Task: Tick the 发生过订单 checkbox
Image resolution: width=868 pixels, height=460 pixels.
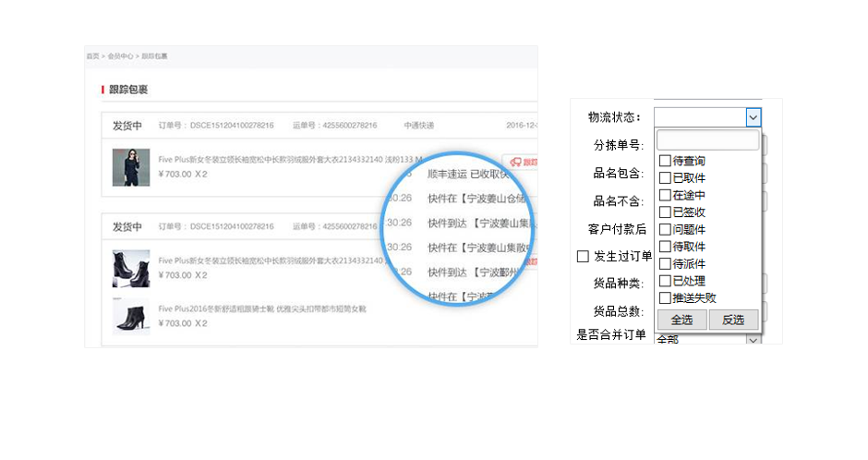Action: point(583,256)
